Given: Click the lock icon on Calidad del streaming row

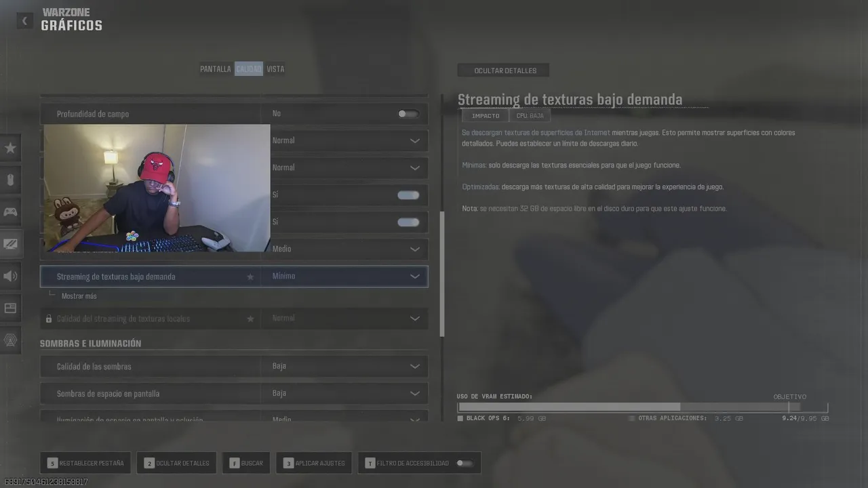Looking at the screenshot, I should click(x=48, y=319).
